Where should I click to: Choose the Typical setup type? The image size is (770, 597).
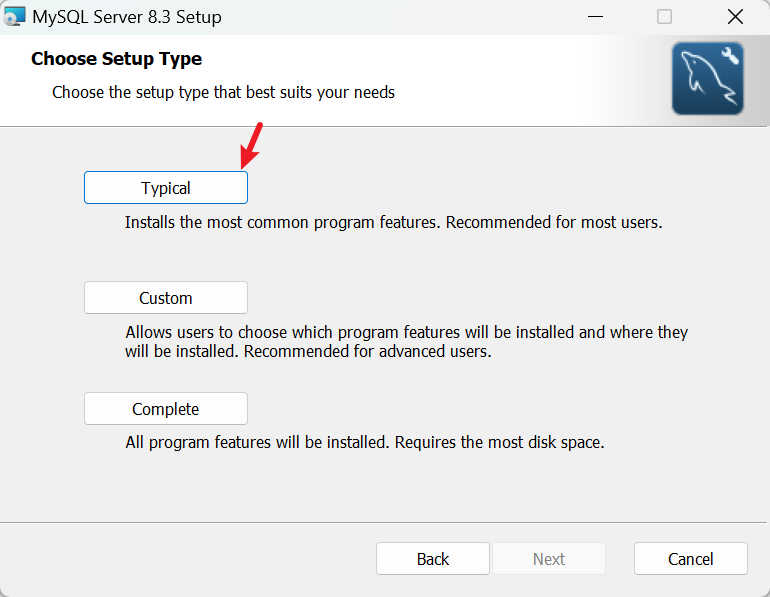166,188
